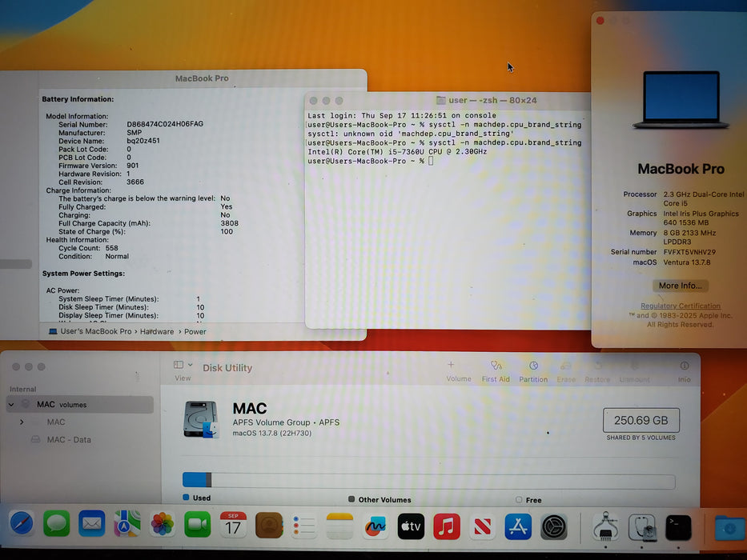The width and height of the screenshot is (747, 560).
Task: Click the macOS Ventura 13.7.8 value
Action: pyautogui.click(x=686, y=262)
